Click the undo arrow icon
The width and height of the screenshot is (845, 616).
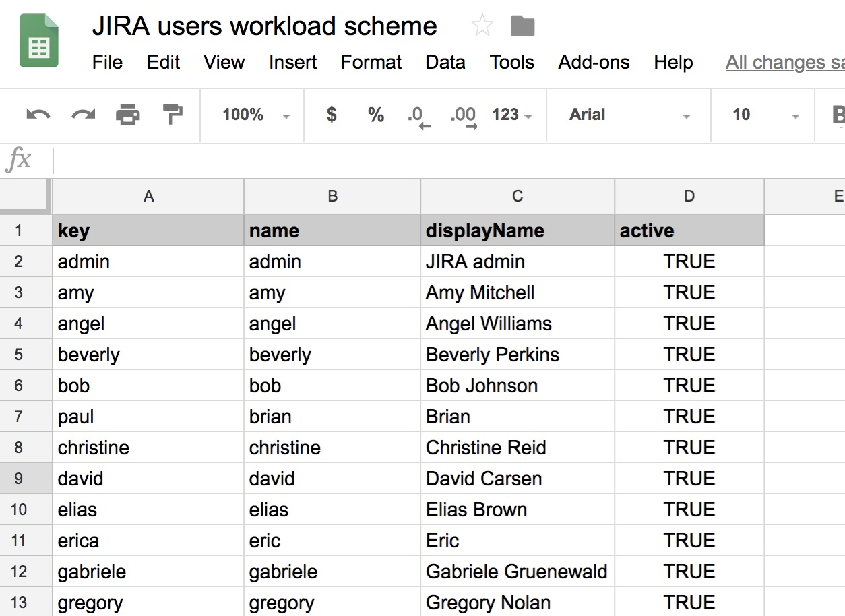click(x=38, y=115)
